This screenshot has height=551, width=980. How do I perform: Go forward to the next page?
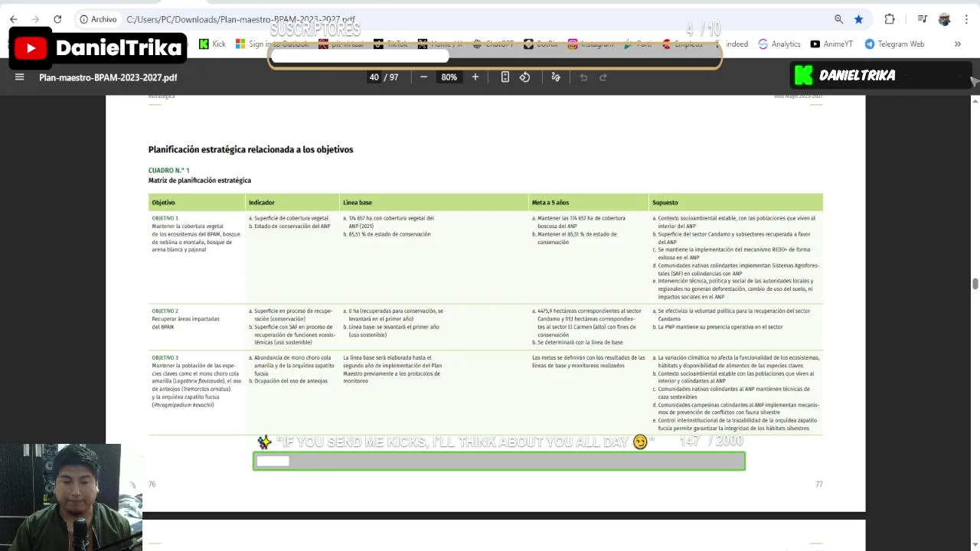point(35,19)
